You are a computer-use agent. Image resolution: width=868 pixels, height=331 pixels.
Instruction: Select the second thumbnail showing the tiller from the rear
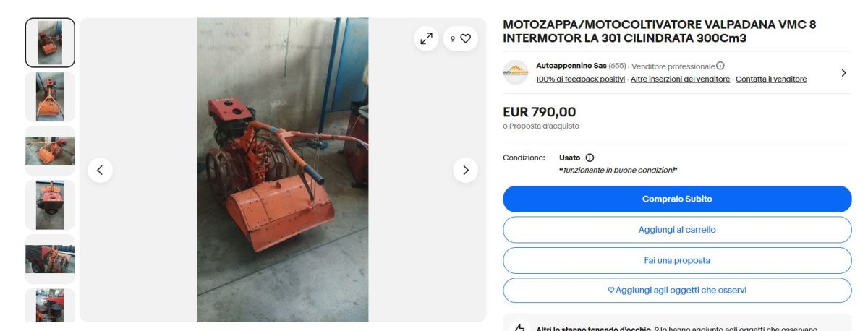(x=50, y=97)
